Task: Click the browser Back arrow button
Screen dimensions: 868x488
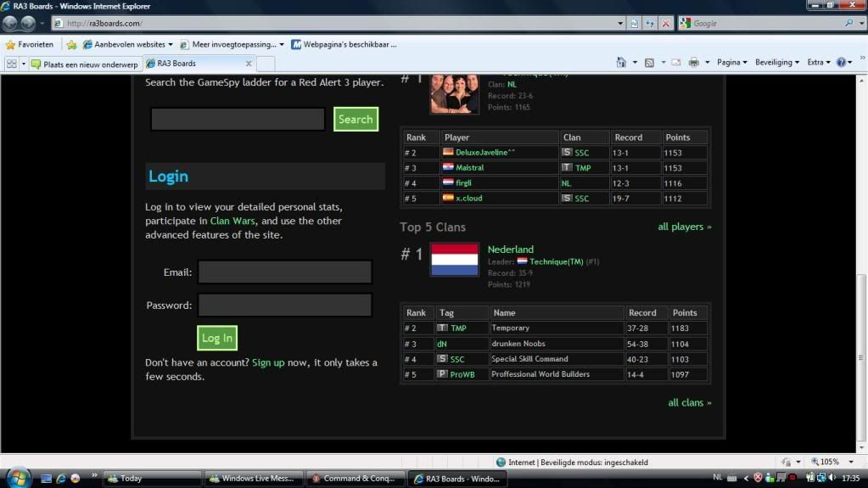Action: click(x=10, y=23)
